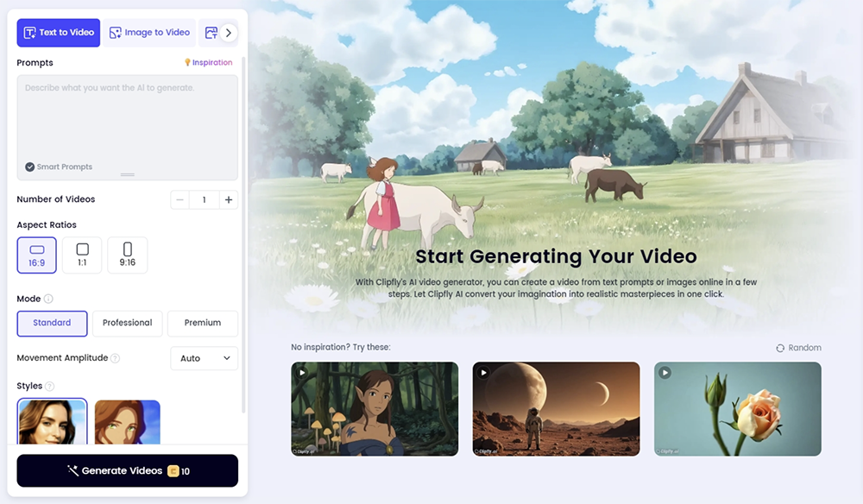Click the credit coin icon on Generate button

coord(173,471)
